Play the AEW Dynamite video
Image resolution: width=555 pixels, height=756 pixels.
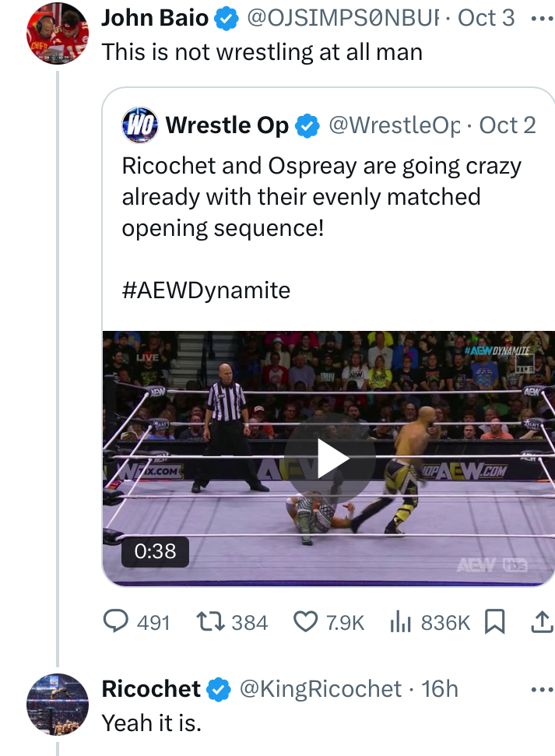click(330, 459)
